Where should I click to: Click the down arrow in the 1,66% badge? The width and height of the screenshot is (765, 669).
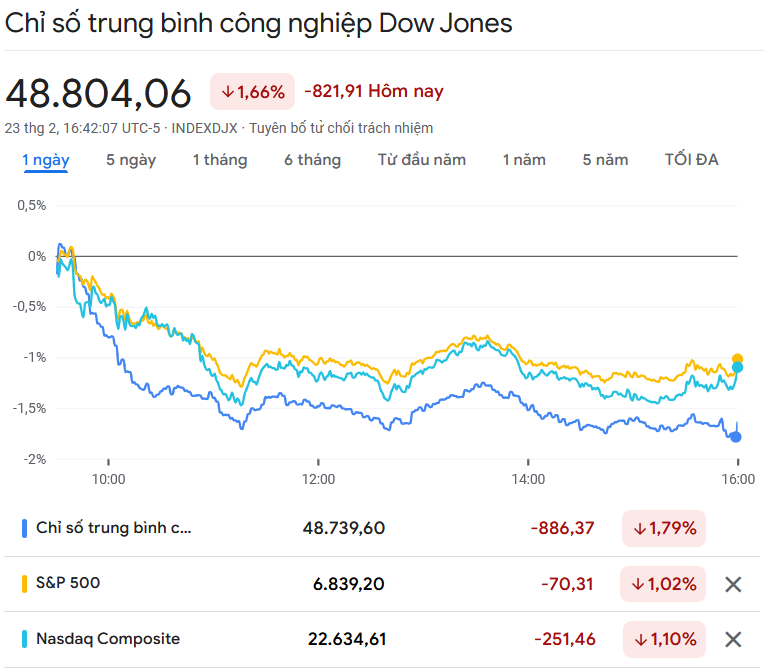(227, 92)
